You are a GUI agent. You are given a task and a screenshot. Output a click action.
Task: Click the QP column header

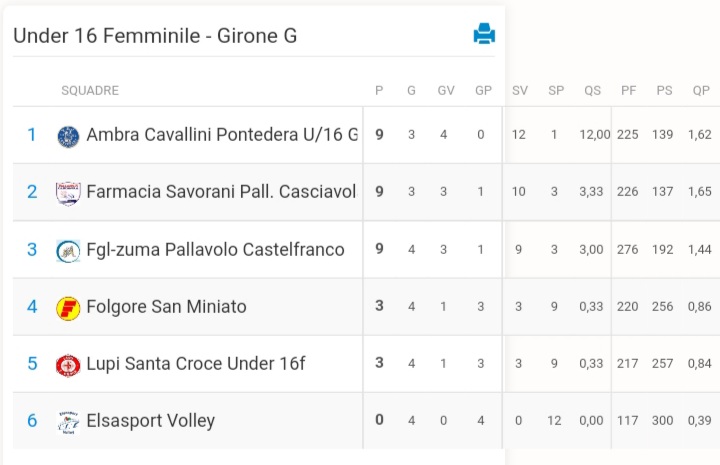click(x=701, y=90)
